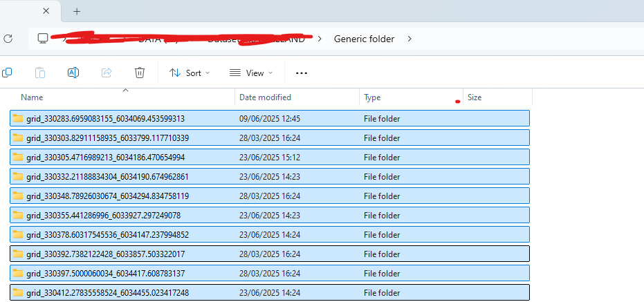Refresh the folder view
This screenshot has width=644, height=302.
click(8, 39)
